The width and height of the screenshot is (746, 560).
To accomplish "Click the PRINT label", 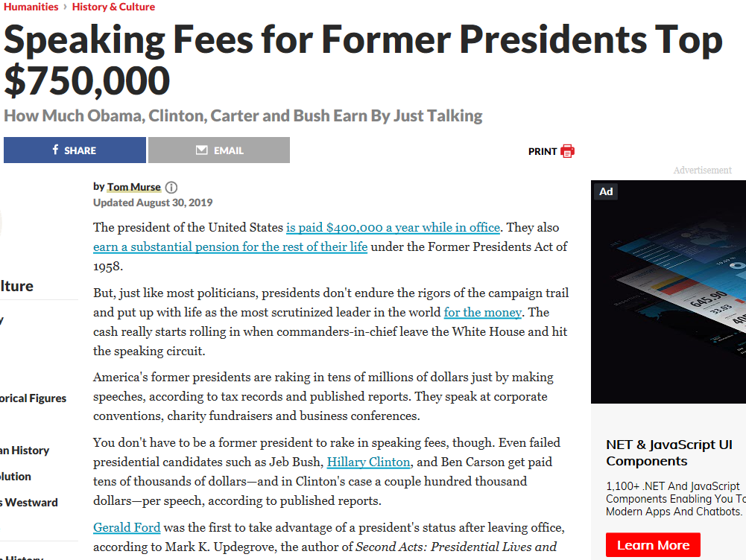I will tap(543, 151).
